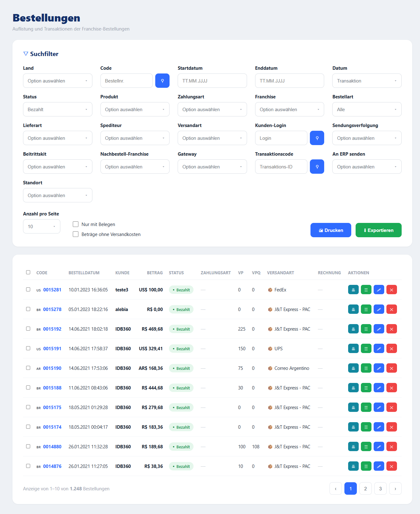Screen dimensions: 420x514
Task: Print order 0015174 using its teal icon
Action: click(353, 427)
